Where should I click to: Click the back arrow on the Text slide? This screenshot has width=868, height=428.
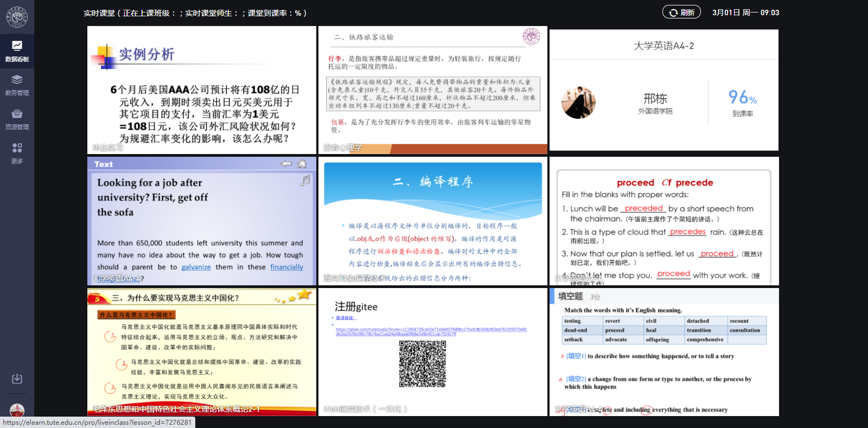pos(286,164)
